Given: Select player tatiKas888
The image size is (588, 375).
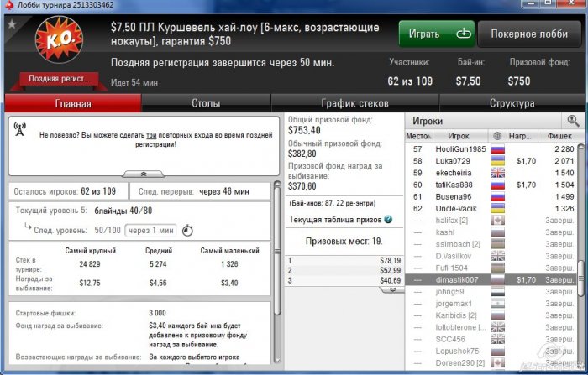Looking at the screenshot, I should [x=491, y=185].
